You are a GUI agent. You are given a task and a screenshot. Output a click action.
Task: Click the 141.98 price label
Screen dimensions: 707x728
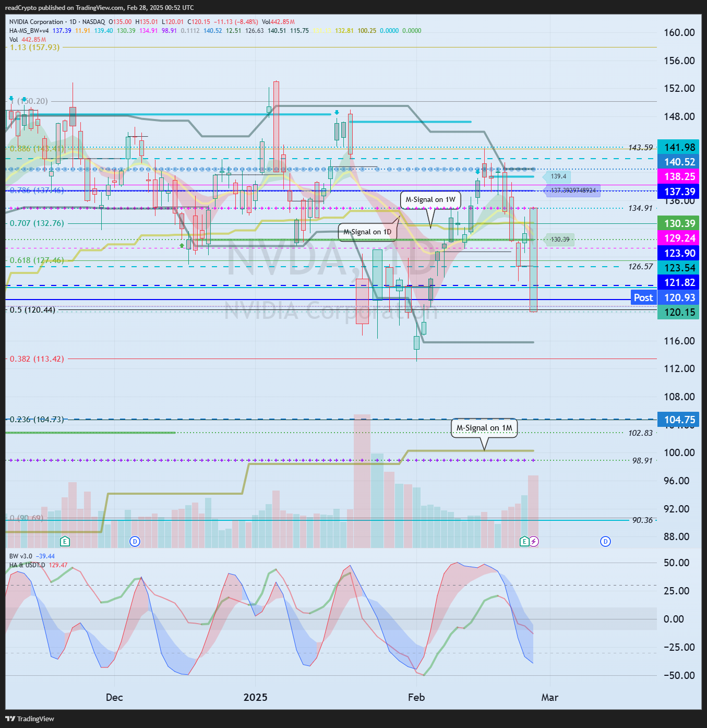[x=678, y=147]
